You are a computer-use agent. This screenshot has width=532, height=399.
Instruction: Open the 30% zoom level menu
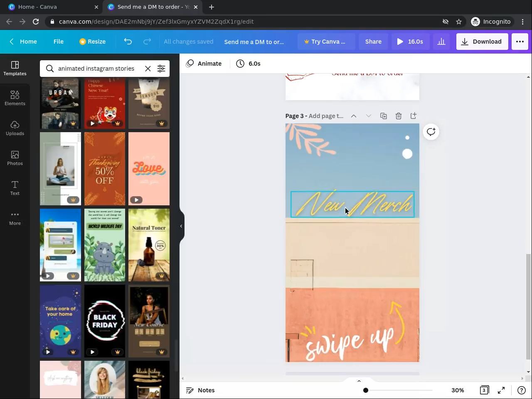[458, 390]
